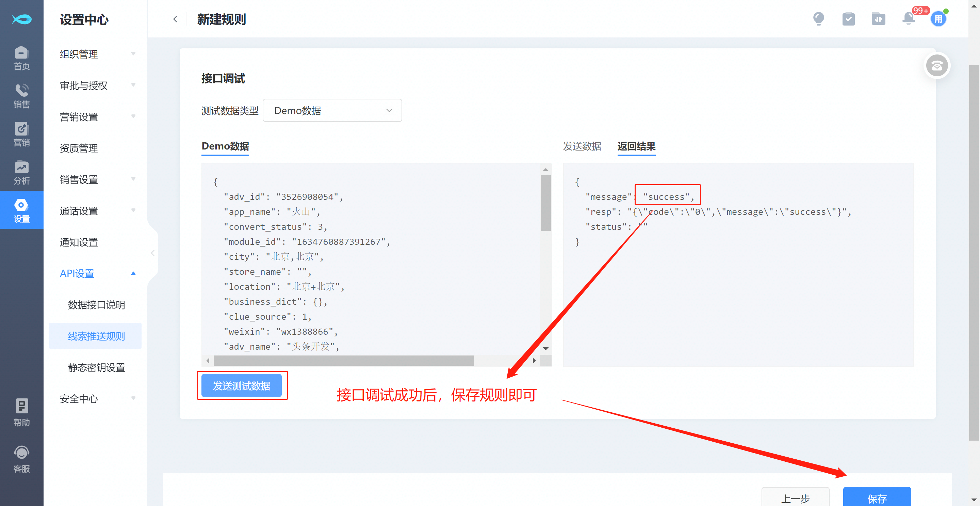The image size is (980, 506).
Task: Expand the 审批与授权 menu
Action: 98,85
